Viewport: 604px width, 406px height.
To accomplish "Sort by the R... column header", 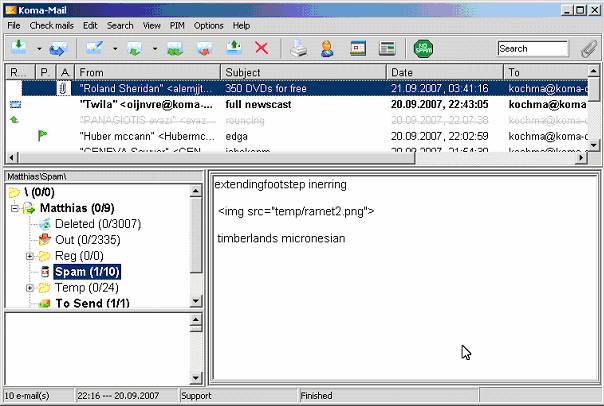I will click(20, 72).
